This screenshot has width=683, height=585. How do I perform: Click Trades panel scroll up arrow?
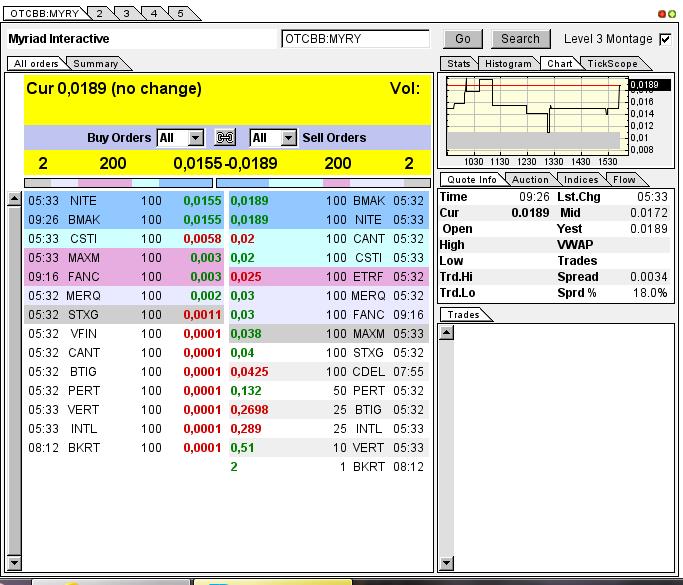click(x=446, y=333)
